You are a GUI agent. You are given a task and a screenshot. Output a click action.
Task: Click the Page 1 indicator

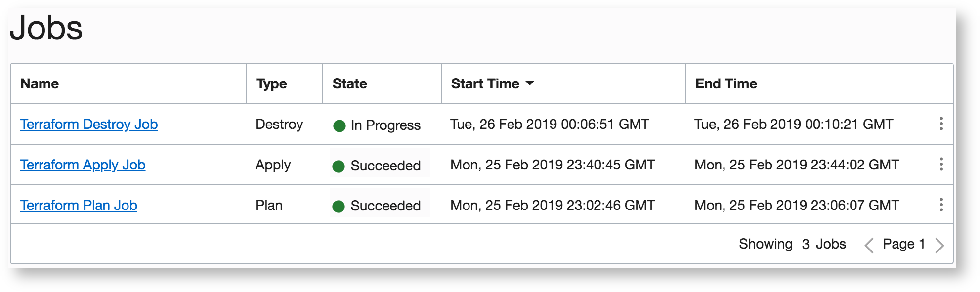click(903, 244)
